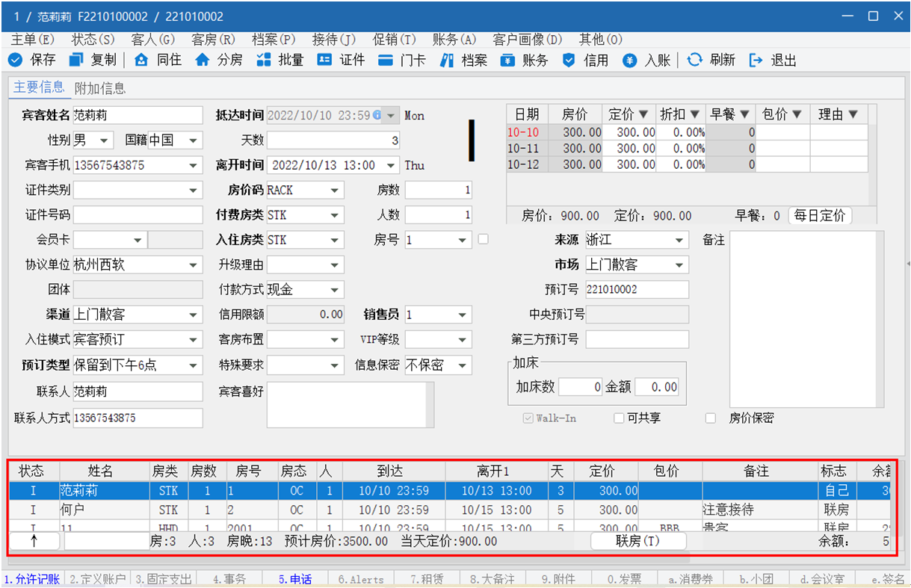
Task: Expand the 来源 source dropdown
Action: pyautogui.click(x=680, y=240)
